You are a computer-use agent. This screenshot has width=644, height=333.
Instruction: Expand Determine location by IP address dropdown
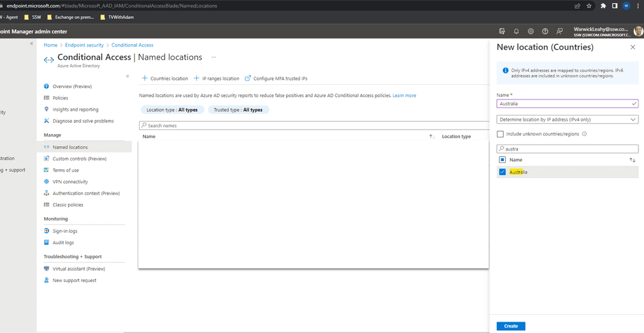tap(567, 119)
